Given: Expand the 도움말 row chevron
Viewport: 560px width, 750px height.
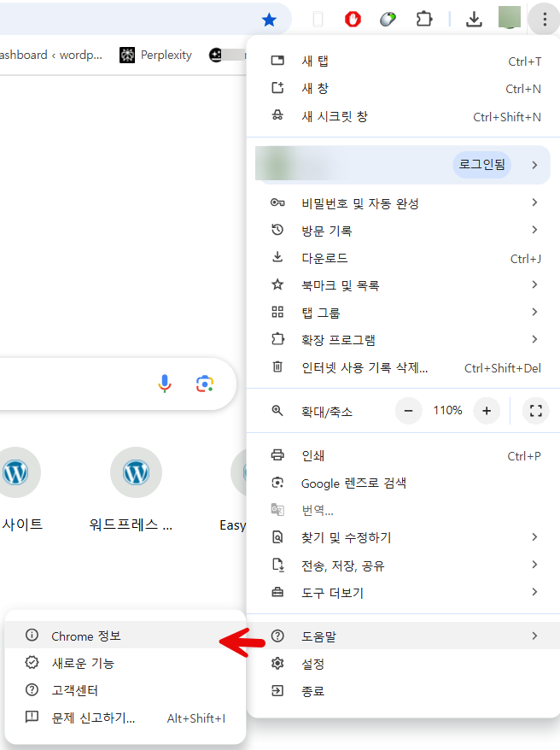Looking at the screenshot, I should pos(534,636).
